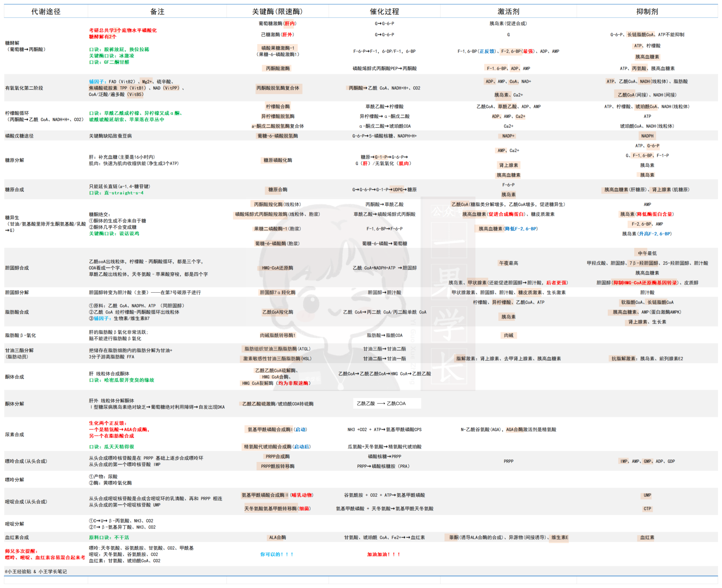
Task: Click the 丙酮酸脱氢酶复合体 cell
Action: [277, 88]
